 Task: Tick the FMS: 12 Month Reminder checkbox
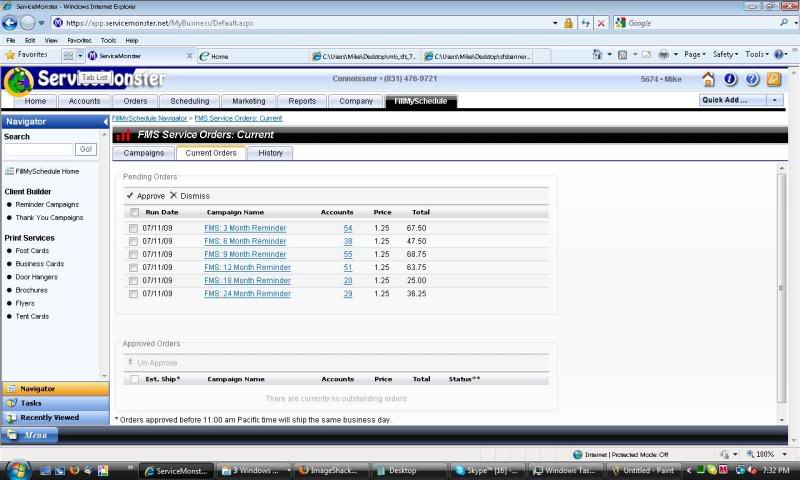pyautogui.click(x=134, y=268)
